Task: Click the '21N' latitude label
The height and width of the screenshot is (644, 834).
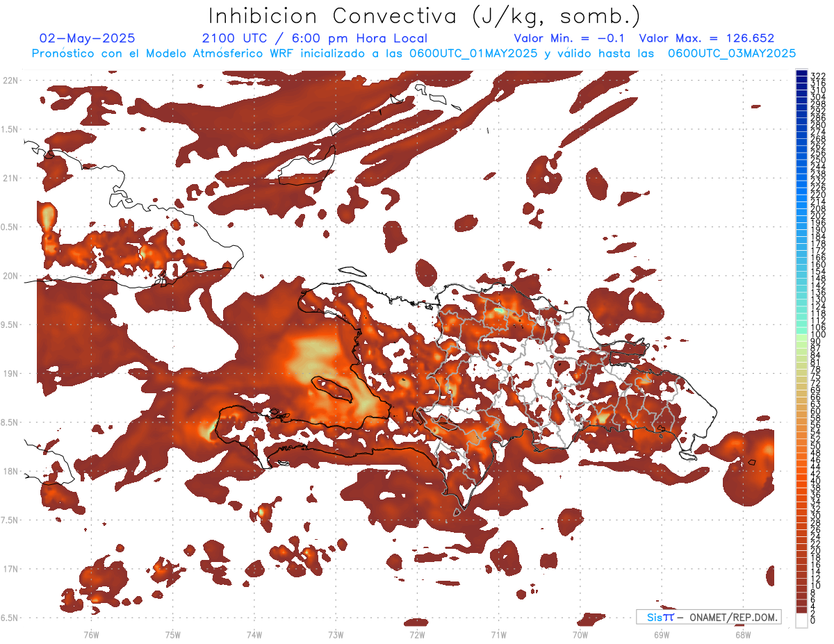Action: click(x=11, y=179)
